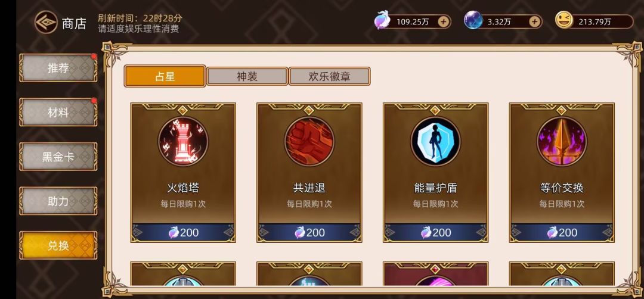Open the 材料 shop category
The width and height of the screenshot is (644, 299).
(58, 113)
